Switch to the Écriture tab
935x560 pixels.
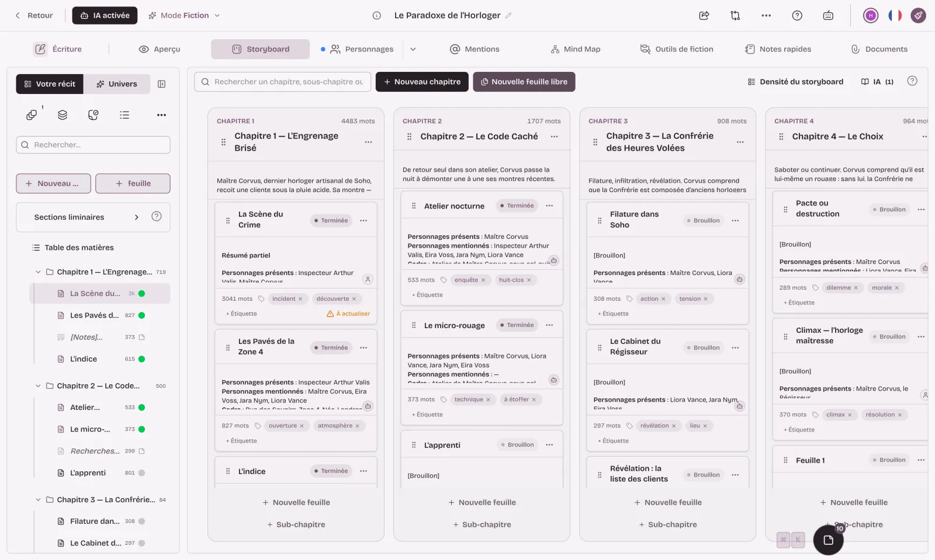click(58, 49)
